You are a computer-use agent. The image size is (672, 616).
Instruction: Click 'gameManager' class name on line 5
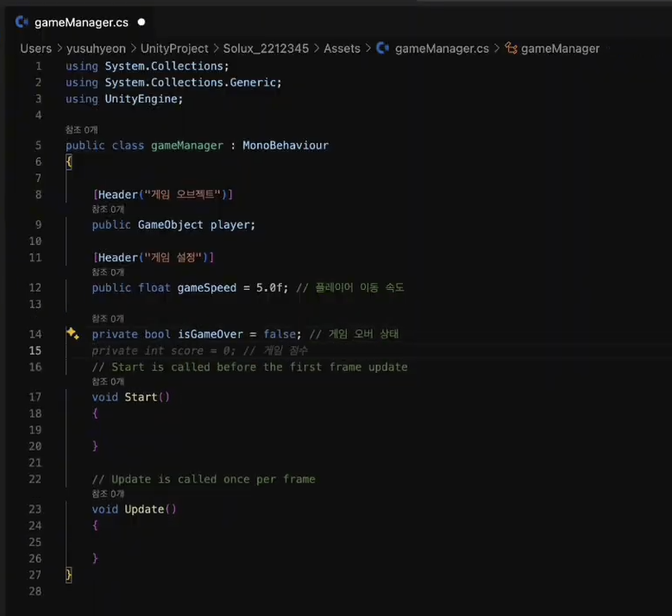187,145
